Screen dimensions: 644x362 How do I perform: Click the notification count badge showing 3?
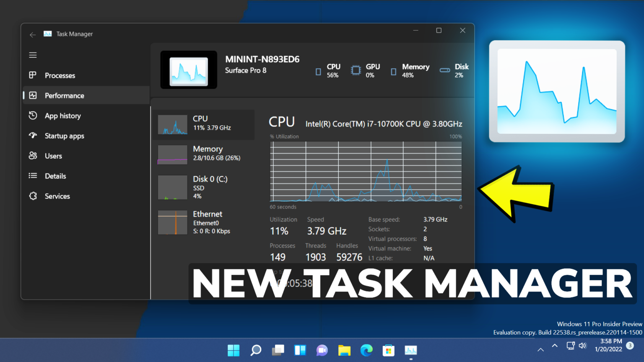tap(629, 346)
